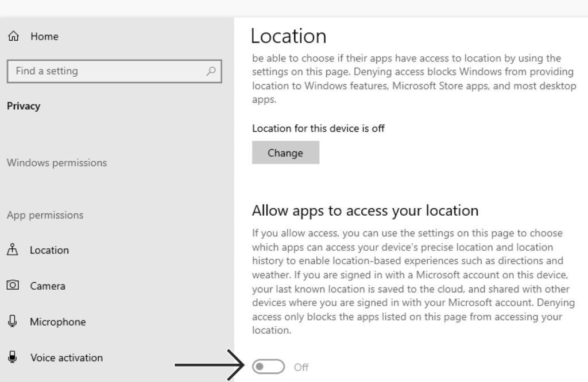Click the Change button for device location
Image resolution: width=588 pixels, height=382 pixels.
[286, 153]
